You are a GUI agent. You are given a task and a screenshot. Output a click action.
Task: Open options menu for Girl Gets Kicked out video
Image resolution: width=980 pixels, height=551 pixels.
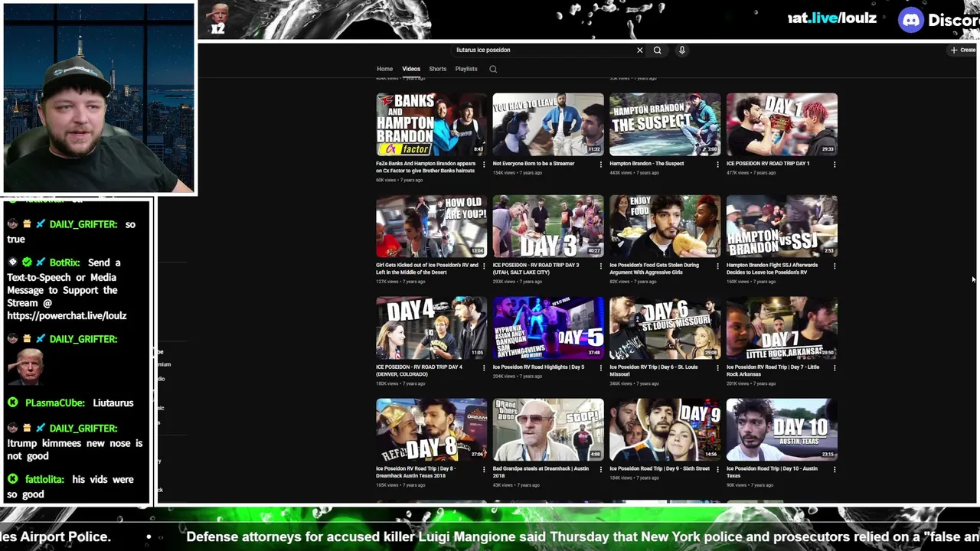point(484,266)
